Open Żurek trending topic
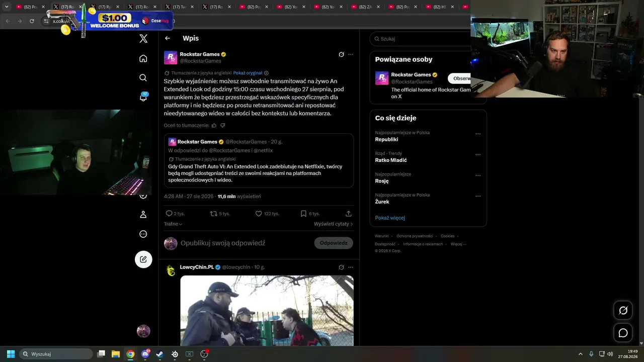 [382, 202]
